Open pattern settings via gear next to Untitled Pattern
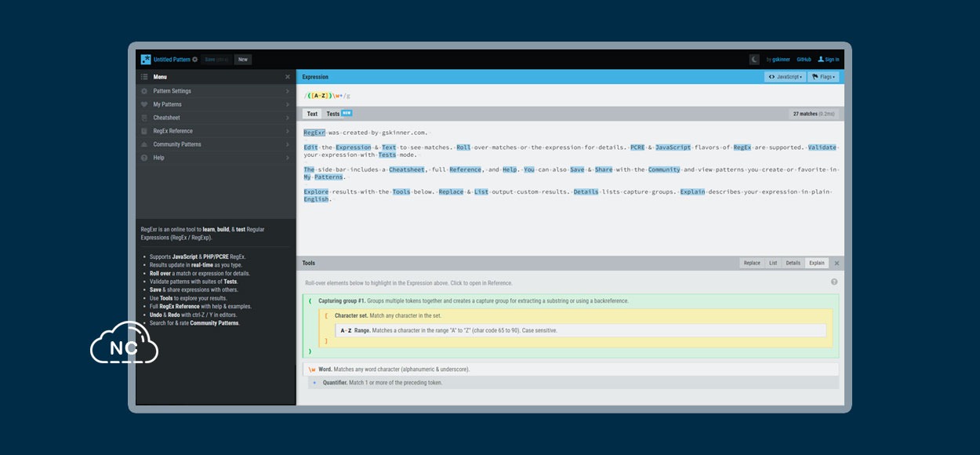This screenshot has width=980, height=455. [x=195, y=60]
